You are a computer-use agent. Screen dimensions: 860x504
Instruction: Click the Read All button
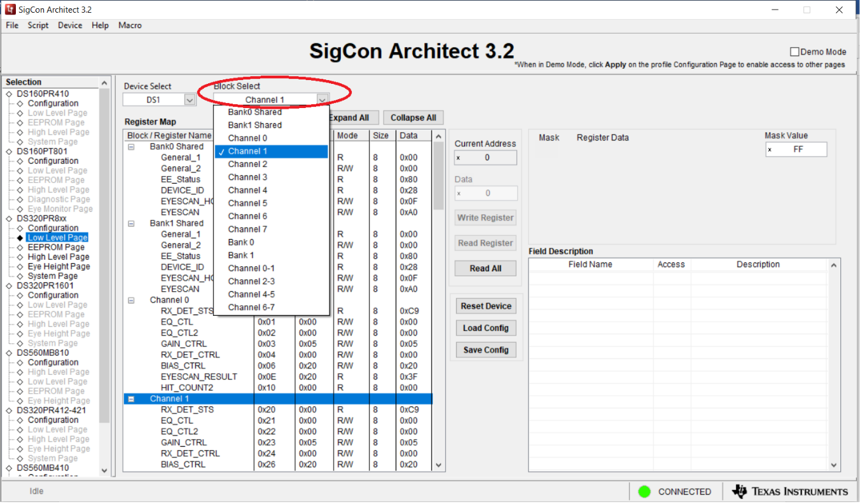(x=485, y=268)
